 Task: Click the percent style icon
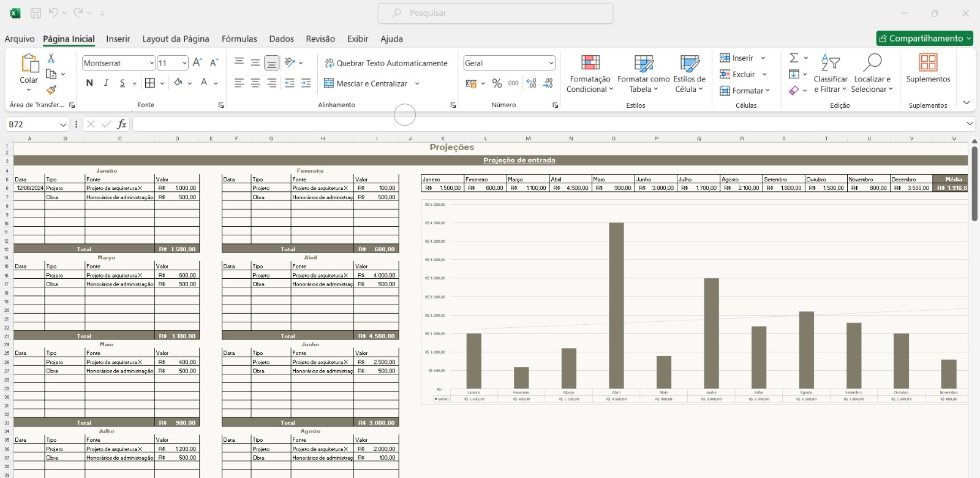[497, 83]
